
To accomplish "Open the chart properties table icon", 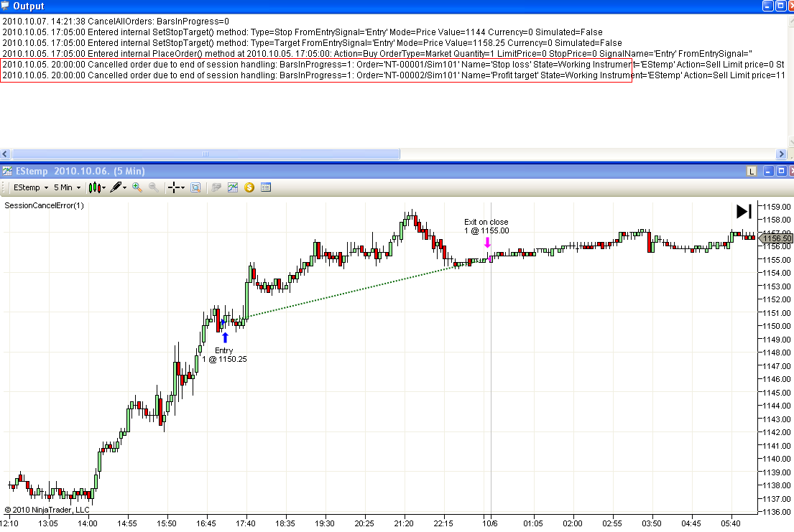I will [x=266, y=188].
